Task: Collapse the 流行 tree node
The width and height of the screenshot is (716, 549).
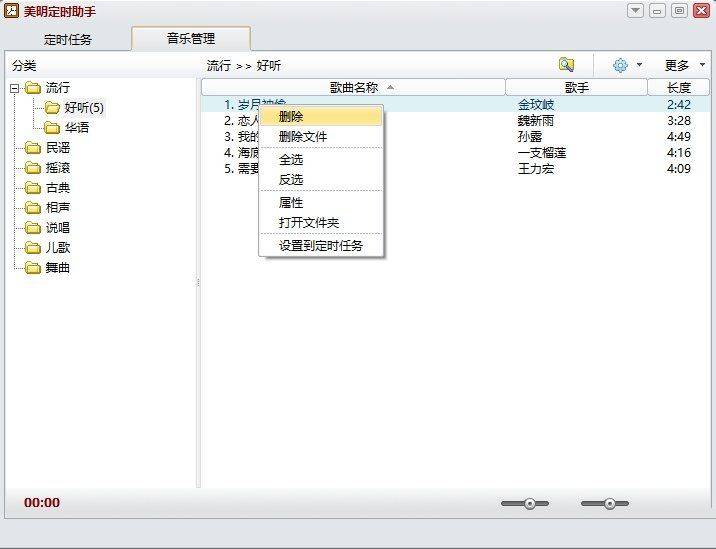Action: click(15, 88)
